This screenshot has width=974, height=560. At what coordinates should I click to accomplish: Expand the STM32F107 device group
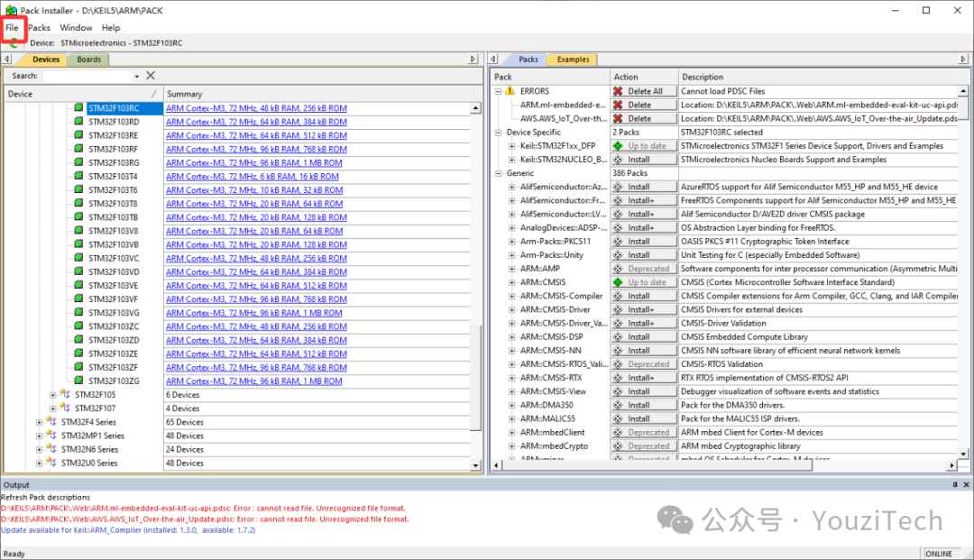[53, 409]
